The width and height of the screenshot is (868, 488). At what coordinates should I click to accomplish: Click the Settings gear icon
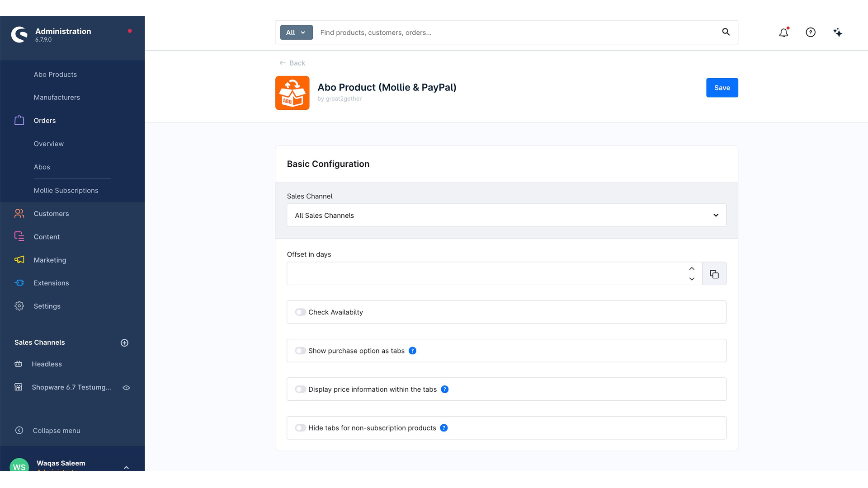click(19, 306)
